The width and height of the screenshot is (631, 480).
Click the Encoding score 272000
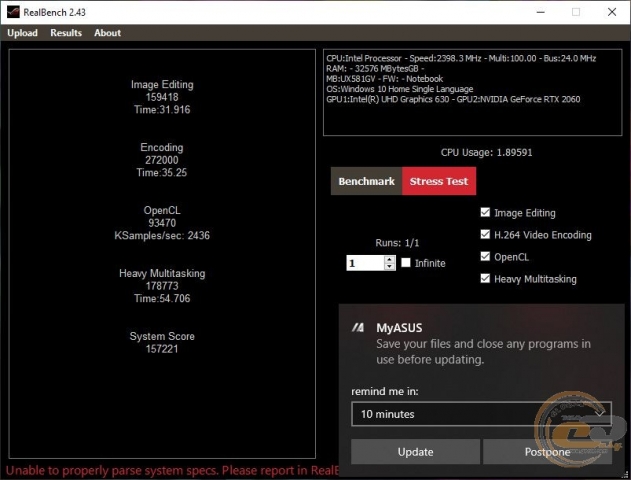click(162, 160)
